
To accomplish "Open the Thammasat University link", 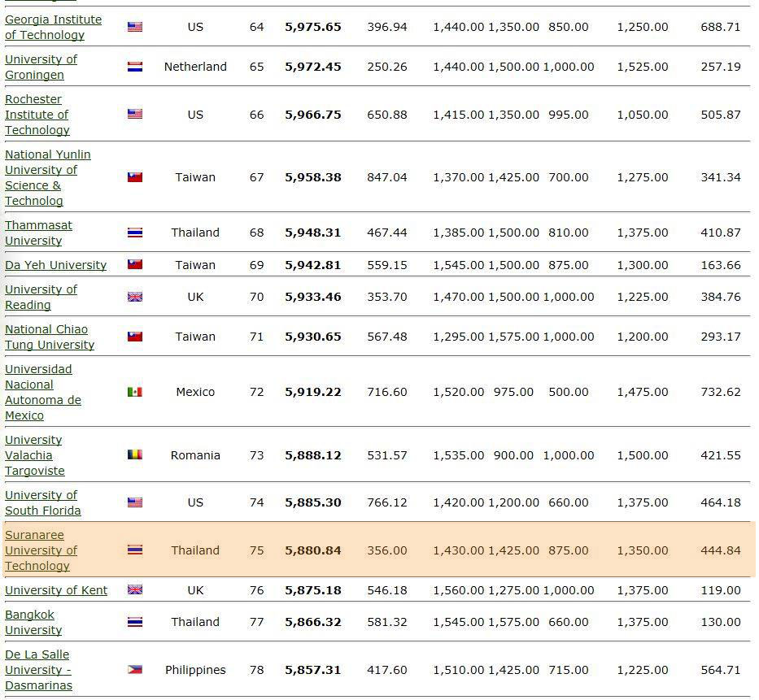I will point(39,233).
